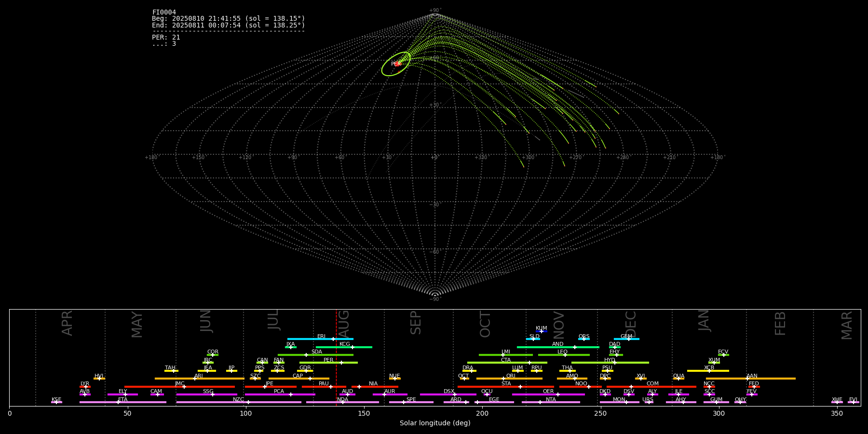This screenshot has height=434, width=868.
Task: Click the JXA shower label
Action: 290,344
